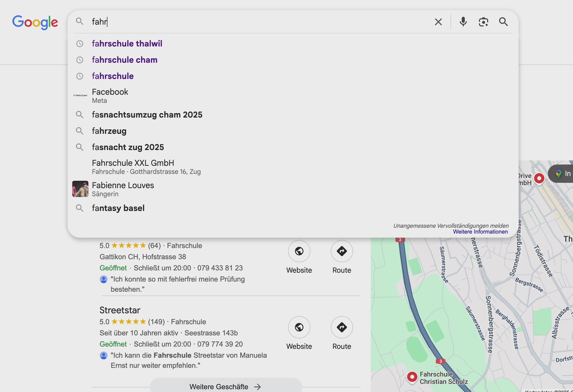Click the Route icon for the Gattikon driving school
Image resolution: width=573 pixels, height=392 pixels.
click(342, 251)
